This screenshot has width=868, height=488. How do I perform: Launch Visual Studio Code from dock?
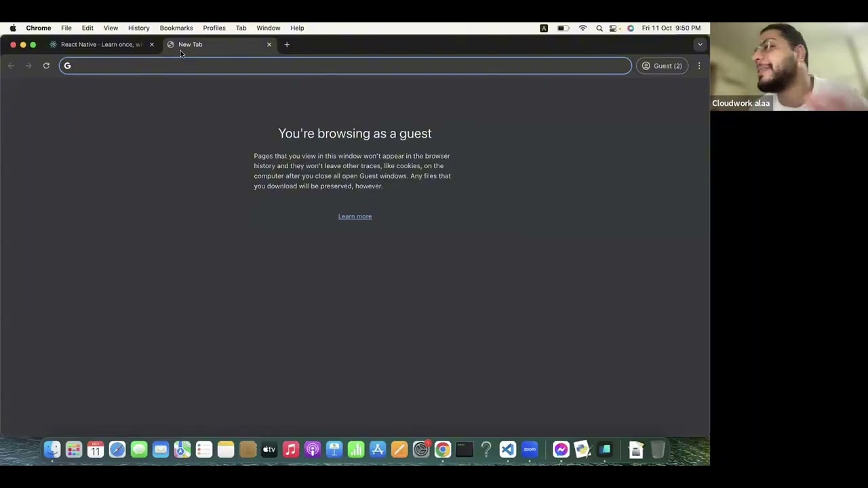(508, 449)
